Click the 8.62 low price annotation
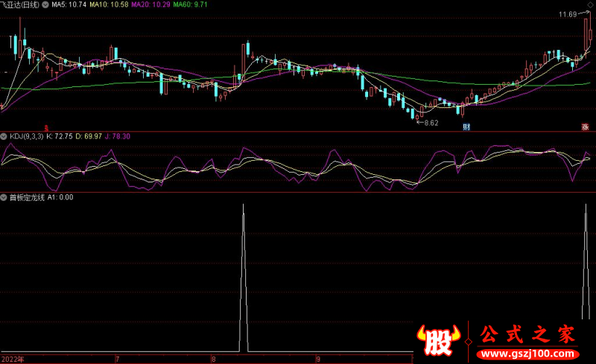596x364 pixels. point(428,122)
